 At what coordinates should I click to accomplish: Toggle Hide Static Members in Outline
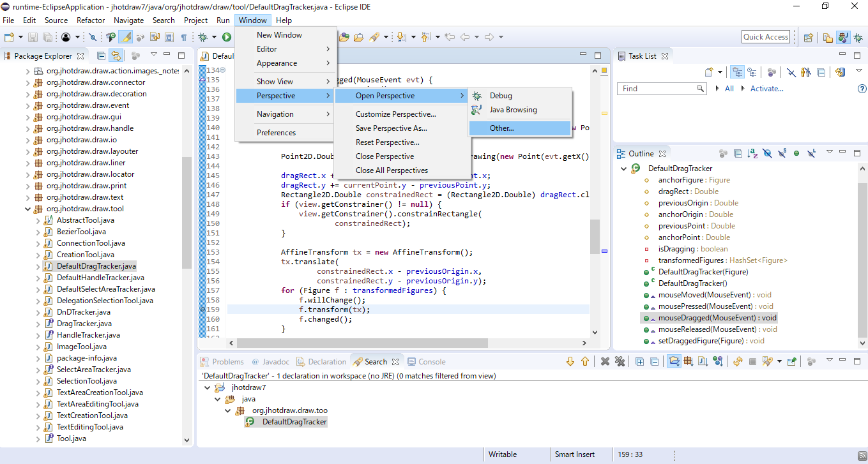pyautogui.click(x=782, y=153)
